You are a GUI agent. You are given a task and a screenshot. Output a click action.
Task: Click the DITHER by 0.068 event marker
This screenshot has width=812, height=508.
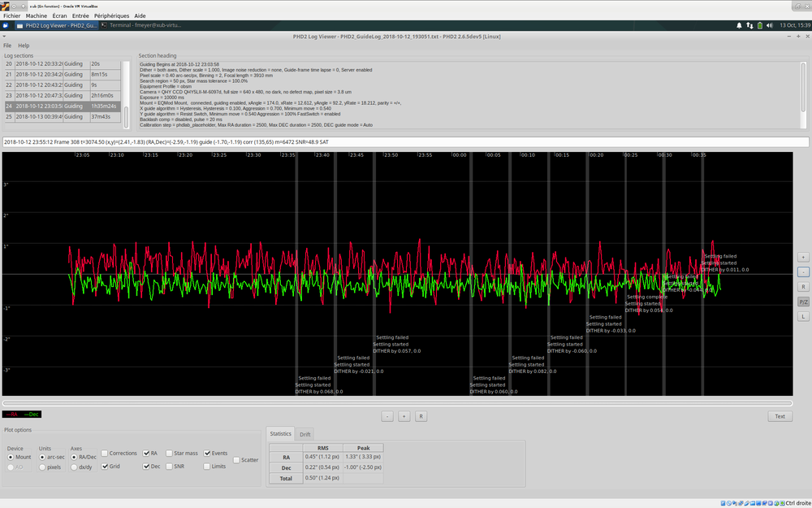coord(319,392)
